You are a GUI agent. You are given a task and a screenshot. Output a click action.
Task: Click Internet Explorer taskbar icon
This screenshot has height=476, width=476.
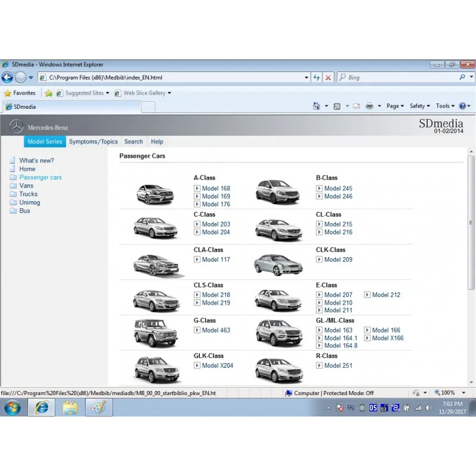tap(42, 407)
